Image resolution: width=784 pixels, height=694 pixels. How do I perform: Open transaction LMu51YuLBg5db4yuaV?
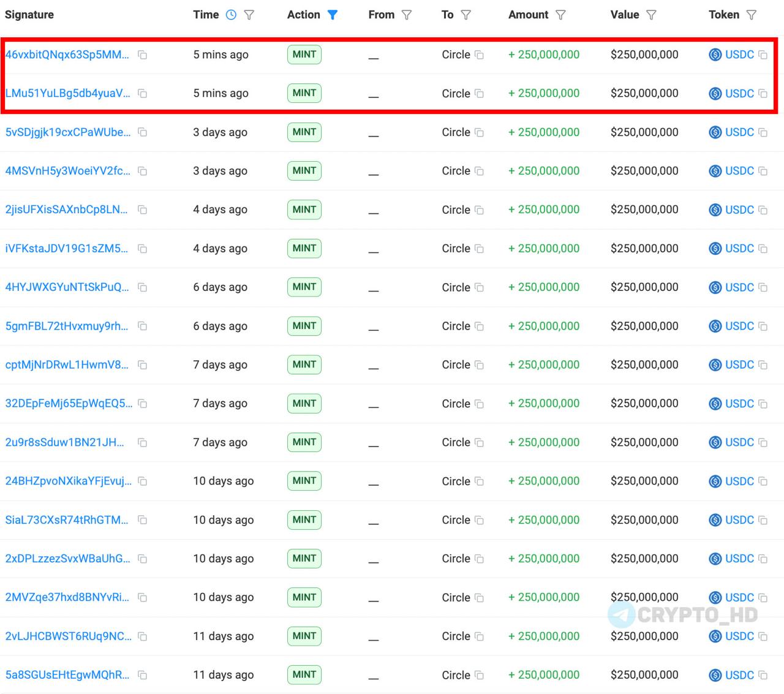pyautogui.click(x=67, y=93)
